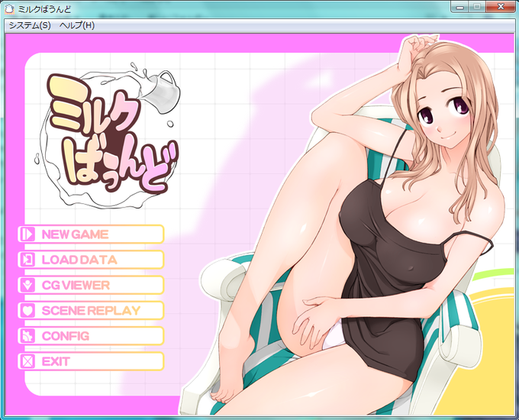This screenshot has height=420, width=519.
Task: Open the CONFIG settings button
Action: coord(91,336)
